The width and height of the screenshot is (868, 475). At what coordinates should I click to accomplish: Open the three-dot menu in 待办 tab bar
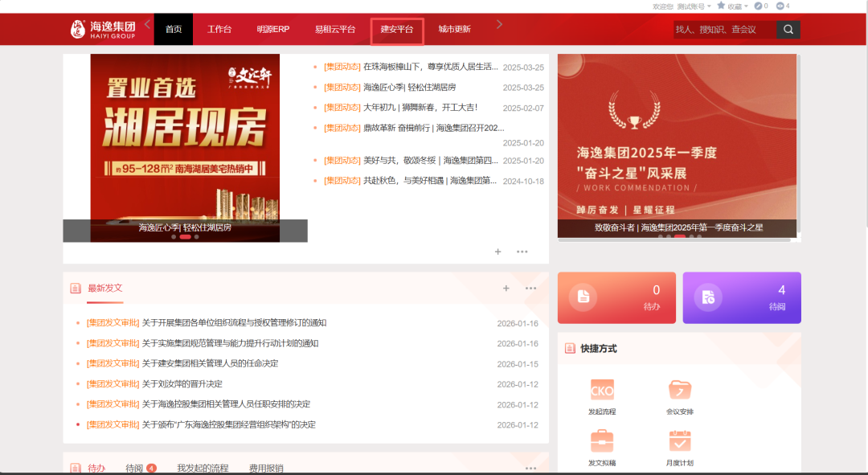(x=531, y=469)
